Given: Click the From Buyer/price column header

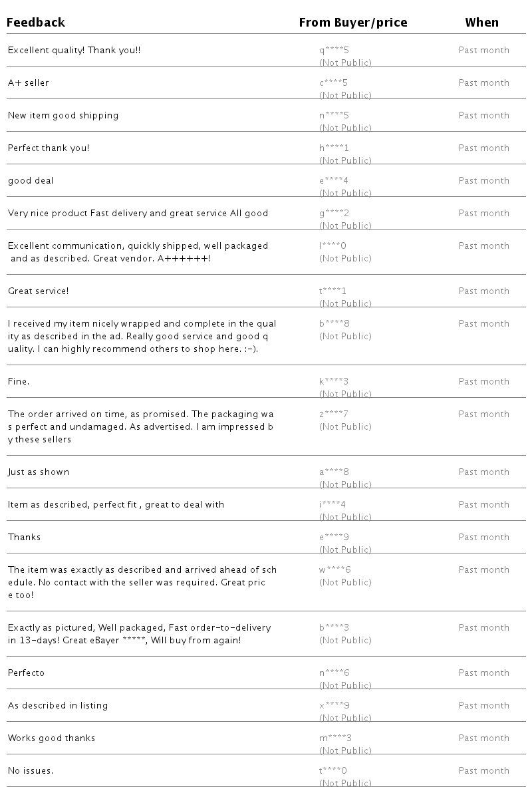Looking at the screenshot, I should pos(353,23).
